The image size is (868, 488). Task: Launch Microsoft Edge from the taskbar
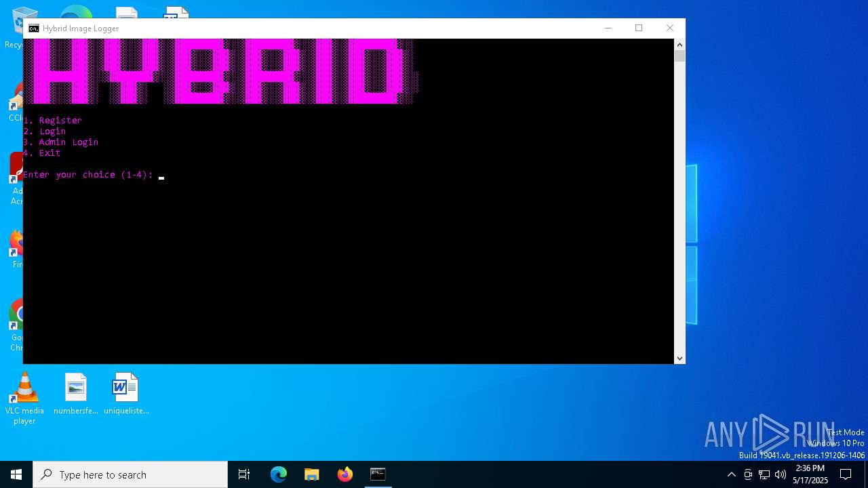(x=279, y=474)
